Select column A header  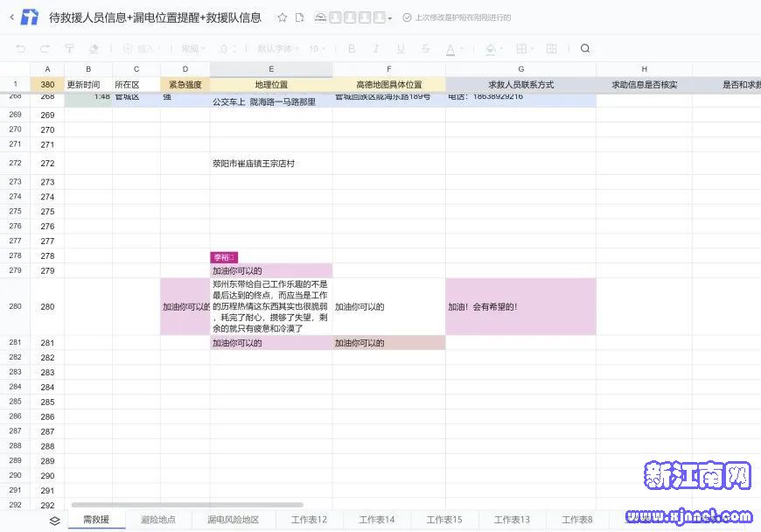[47, 69]
